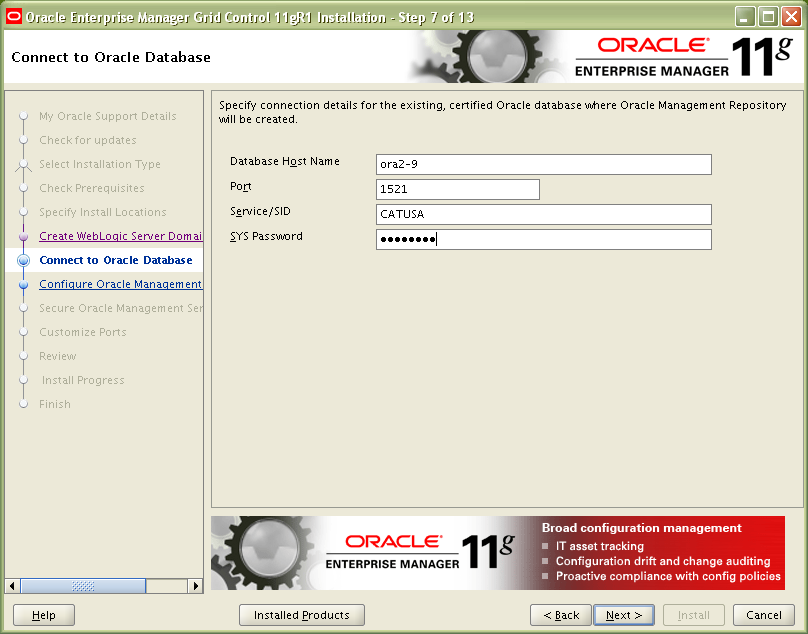
Task: Click the Database Host Name field
Action: point(543,164)
